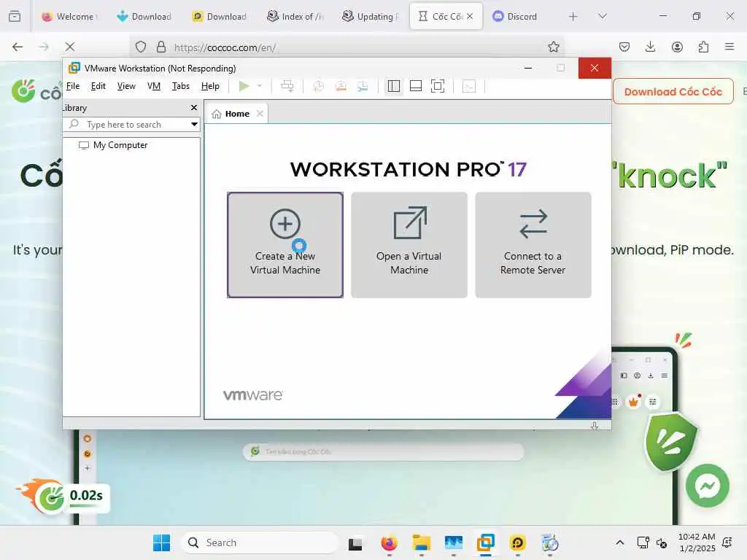
Task: Open the power options dropdown arrow
Action: tap(260, 86)
